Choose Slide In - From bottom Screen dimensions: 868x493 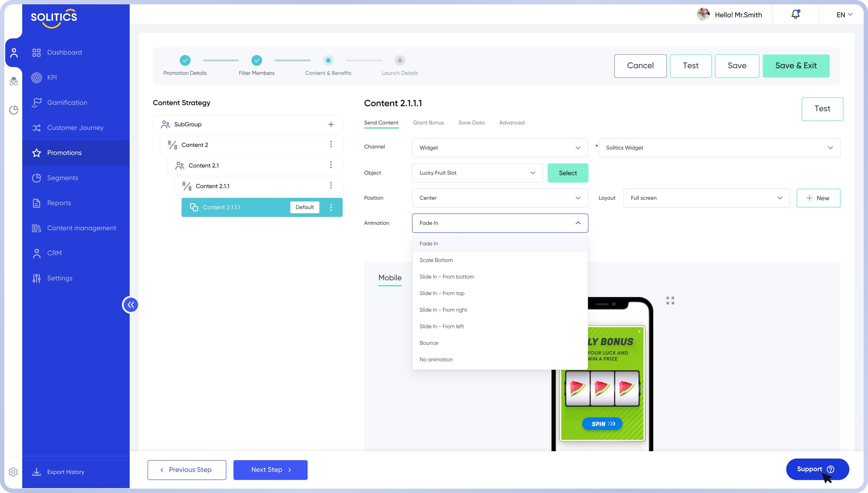click(x=500, y=277)
